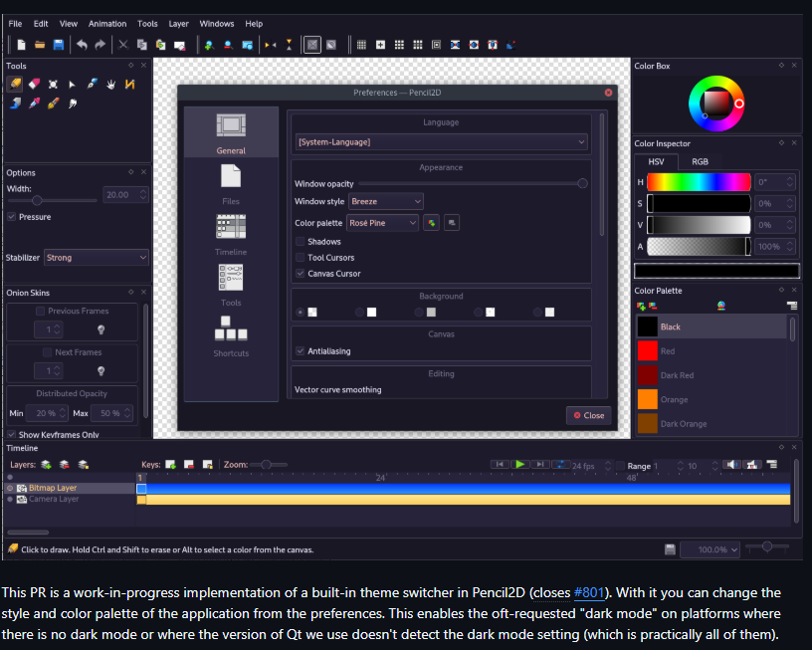Select the Bitmap Layer row
The height and width of the screenshot is (650, 812).
70,488
